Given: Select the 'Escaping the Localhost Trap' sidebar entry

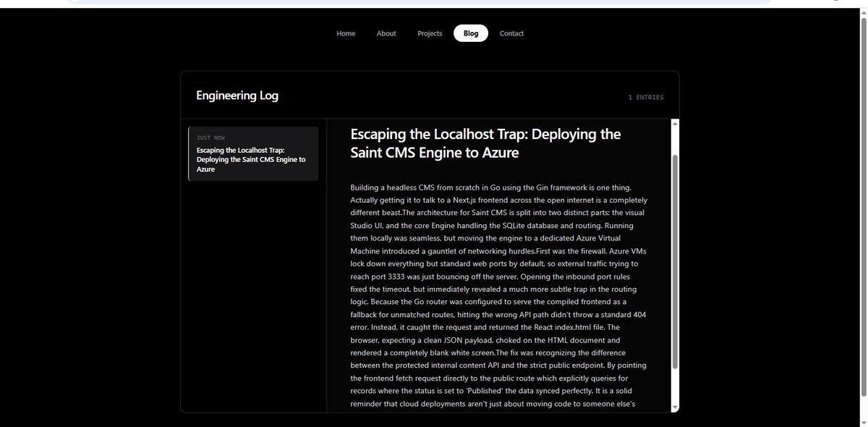Looking at the screenshot, I should coord(253,153).
